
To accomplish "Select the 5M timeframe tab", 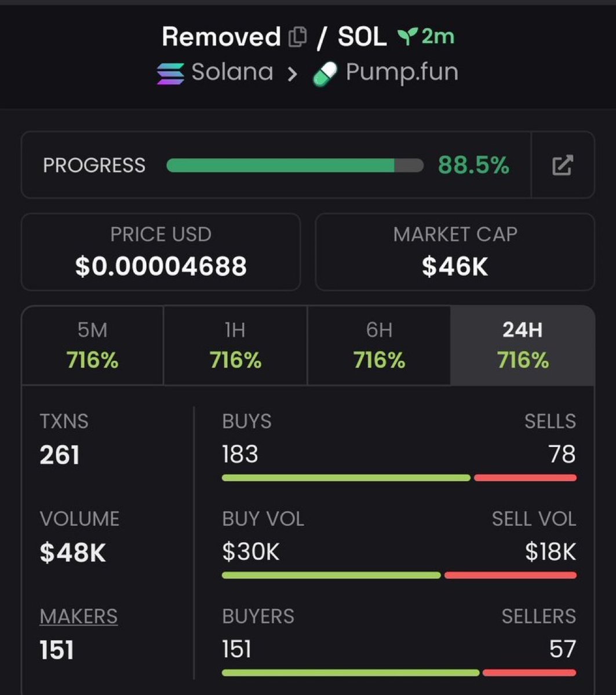I will 93,346.
